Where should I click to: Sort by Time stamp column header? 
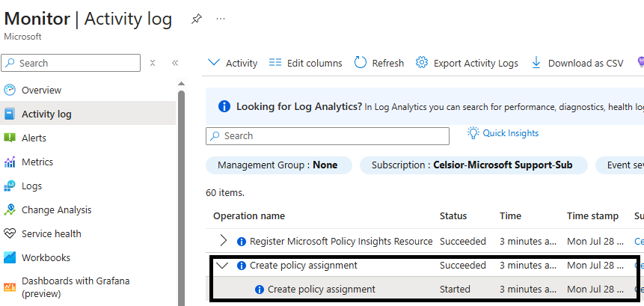592,216
